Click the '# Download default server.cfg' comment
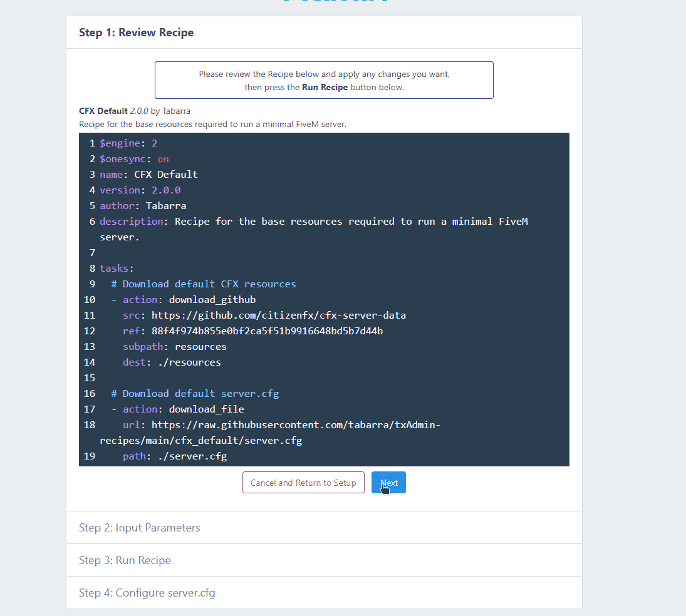The width and height of the screenshot is (686, 616). [x=195, y=394]
